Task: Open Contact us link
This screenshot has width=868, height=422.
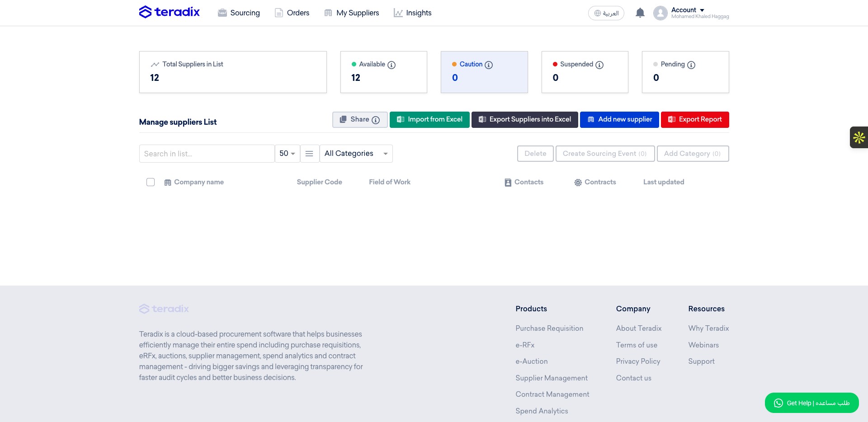Action: pos(634,378)
